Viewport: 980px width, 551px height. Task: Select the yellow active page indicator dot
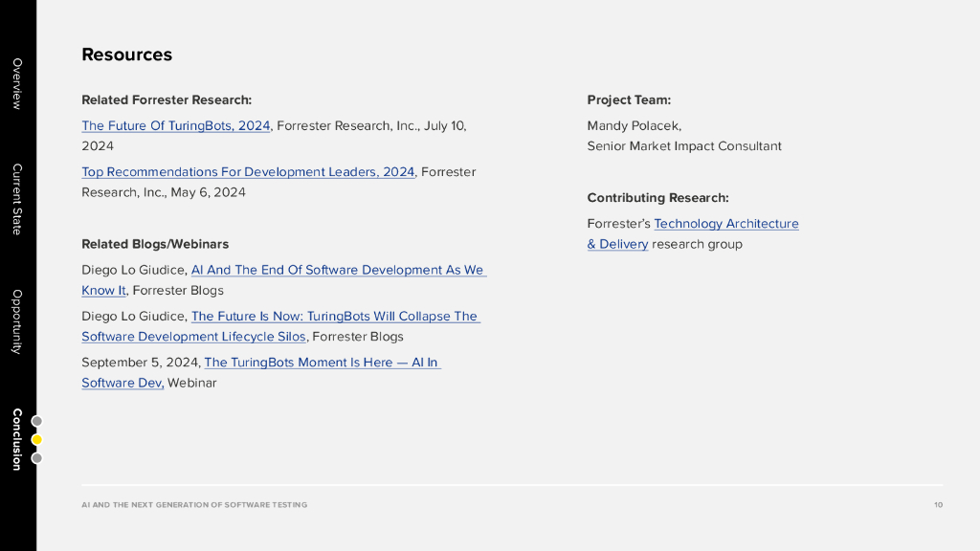[x=37, y=440]
